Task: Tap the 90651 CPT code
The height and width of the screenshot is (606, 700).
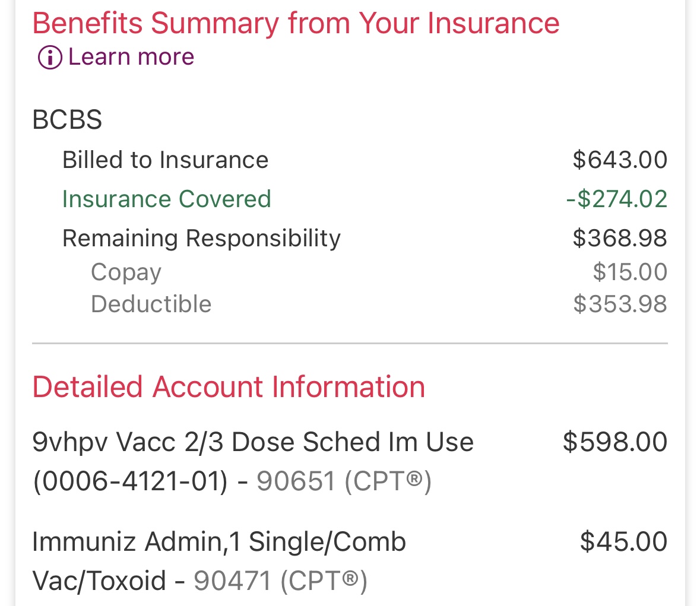Action: click(296, 481)
